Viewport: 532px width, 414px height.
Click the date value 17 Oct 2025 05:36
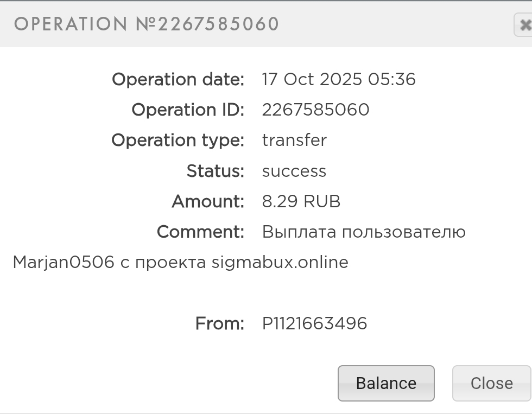tap(339, 79)
